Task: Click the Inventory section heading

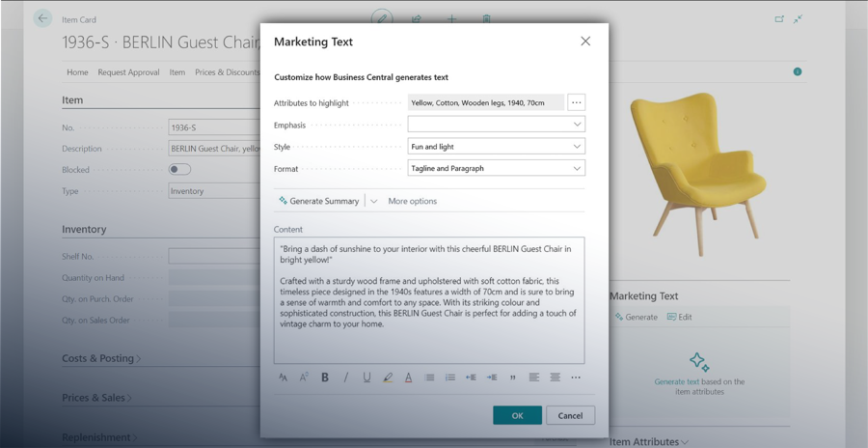Action: pyautogui.click(x=84, y=229)
